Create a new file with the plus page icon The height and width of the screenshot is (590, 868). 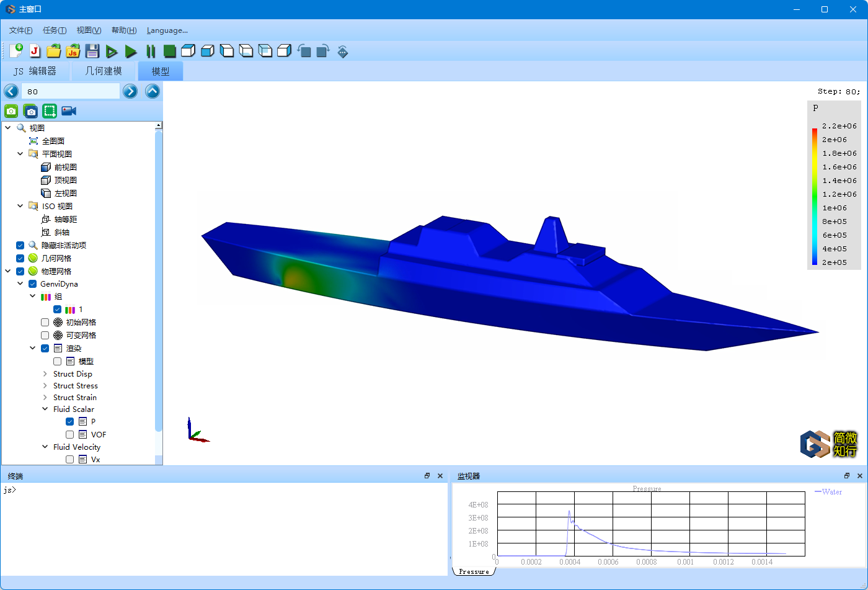[16, 51]
